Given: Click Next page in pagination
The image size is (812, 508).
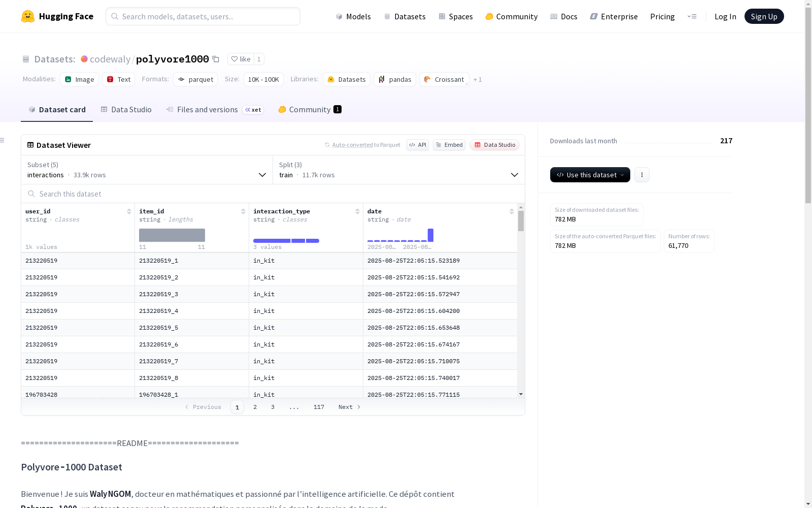Looking at the screenshot, I should point(350,407).
